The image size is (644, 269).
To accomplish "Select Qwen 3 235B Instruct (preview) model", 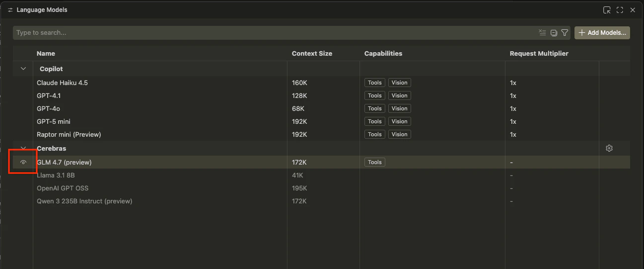I will click(84, 201).
